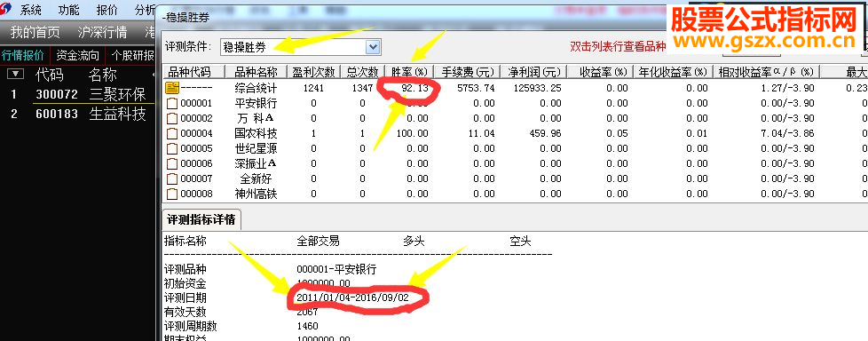868x341 pixels.
Task: Select the 资金流向 sub-tab
Action: tap(77, 55)
